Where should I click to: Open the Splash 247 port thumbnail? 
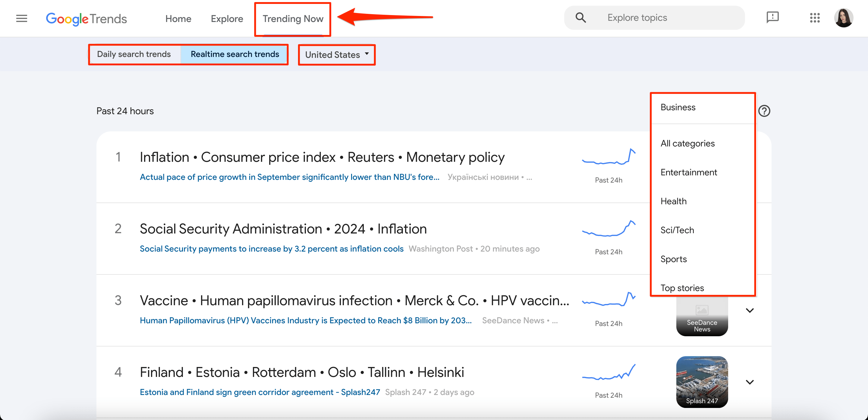pyautogui.click(x=702, y=382)
